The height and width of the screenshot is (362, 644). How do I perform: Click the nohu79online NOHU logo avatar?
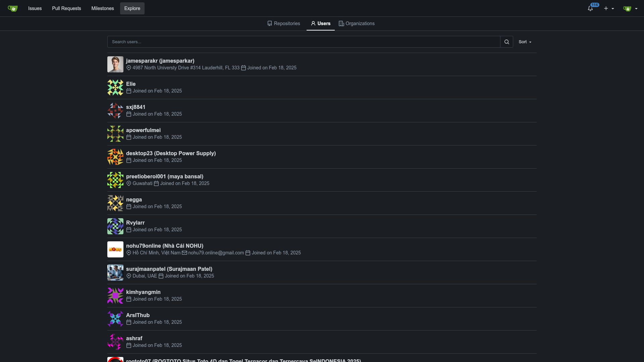[115, 249]
